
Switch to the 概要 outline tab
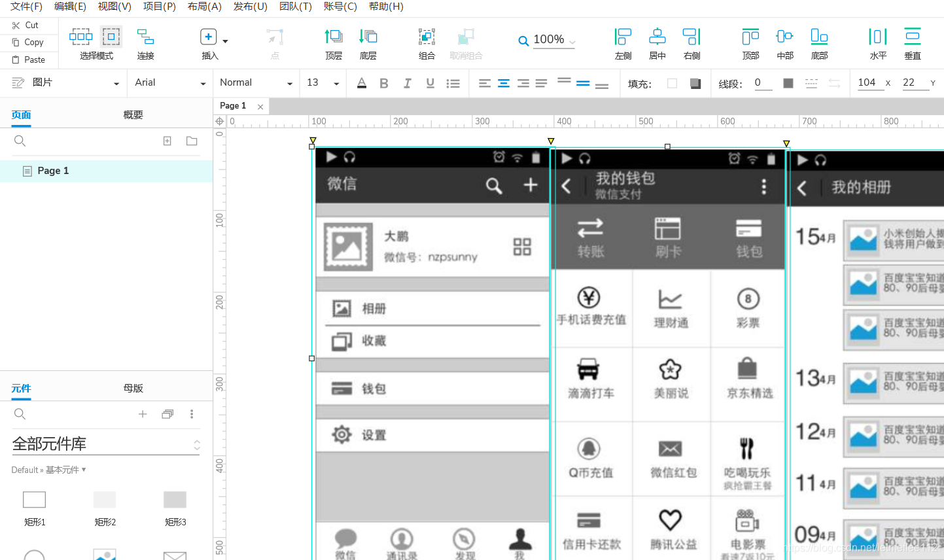click(x=133, y=114)
